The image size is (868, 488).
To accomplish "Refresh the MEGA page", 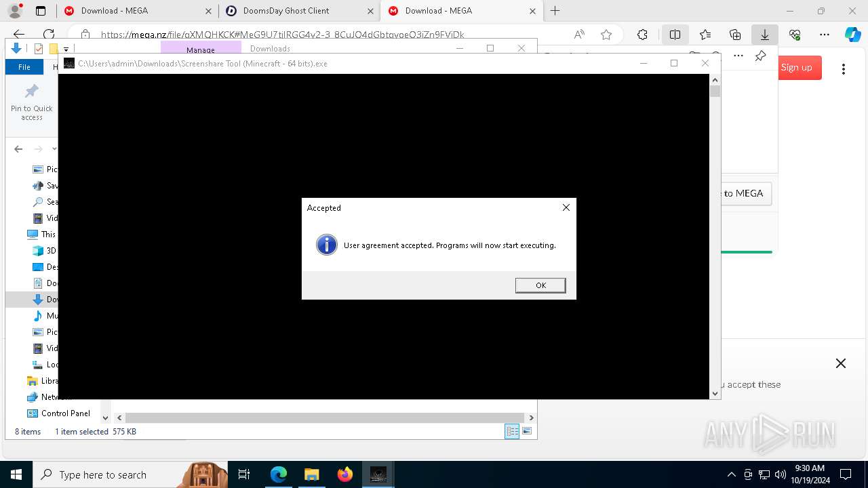I will pyautogui.click(x=49, y=35).
